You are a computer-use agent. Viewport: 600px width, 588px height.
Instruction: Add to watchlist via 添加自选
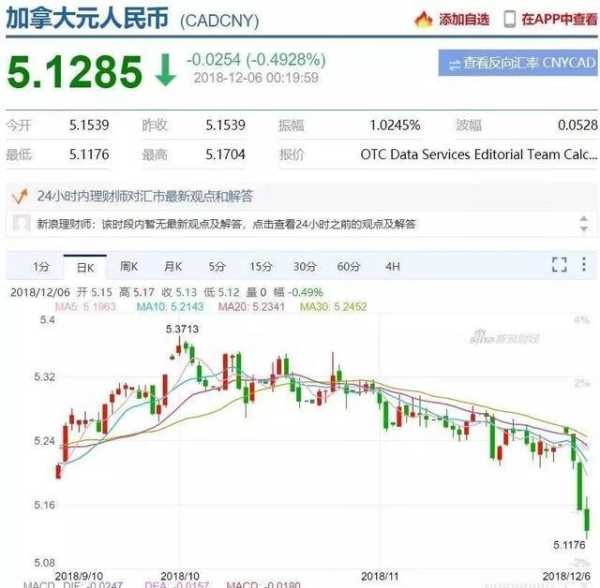pyautogui.click(x=464, y=19)
